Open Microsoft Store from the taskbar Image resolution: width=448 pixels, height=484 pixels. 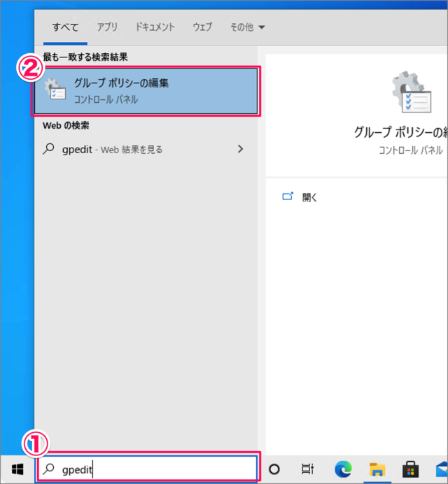pyautogui.click(x=410, y=469)
